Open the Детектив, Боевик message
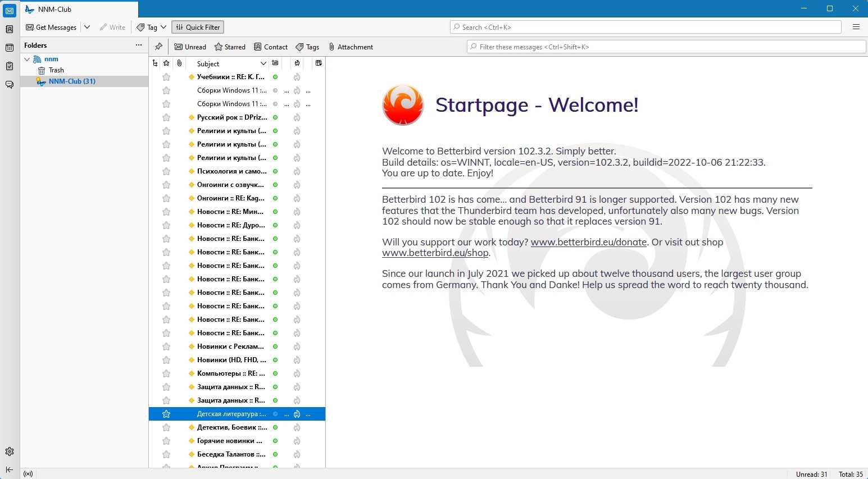 click(x=232, y=427)
